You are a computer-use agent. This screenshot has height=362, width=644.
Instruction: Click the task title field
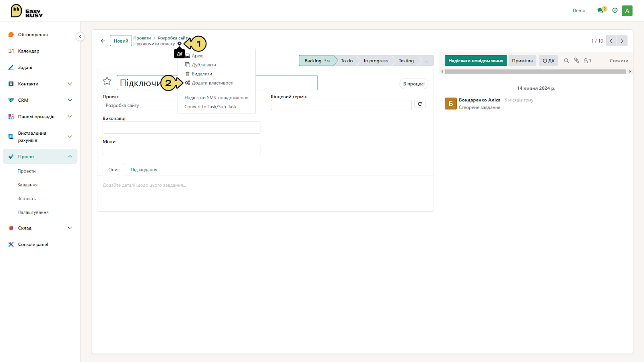click(217, 82)
